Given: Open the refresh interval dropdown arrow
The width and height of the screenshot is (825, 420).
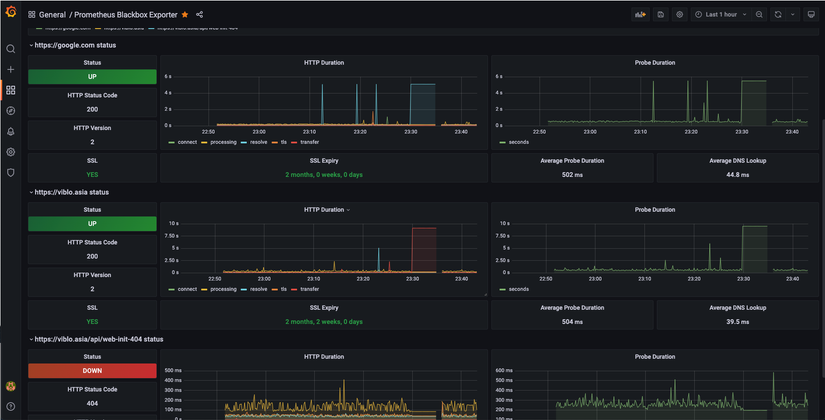Looking at the screenshot, I should [793, 15].
